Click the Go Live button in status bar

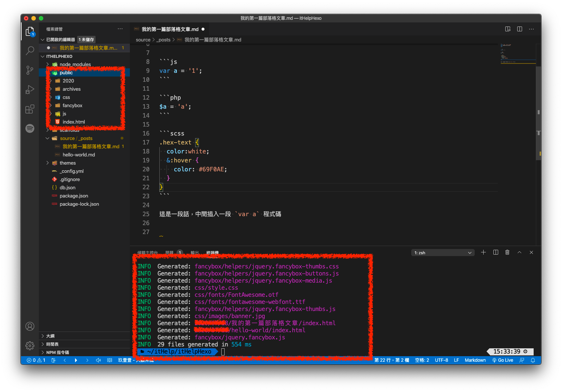tap(503, 360)
